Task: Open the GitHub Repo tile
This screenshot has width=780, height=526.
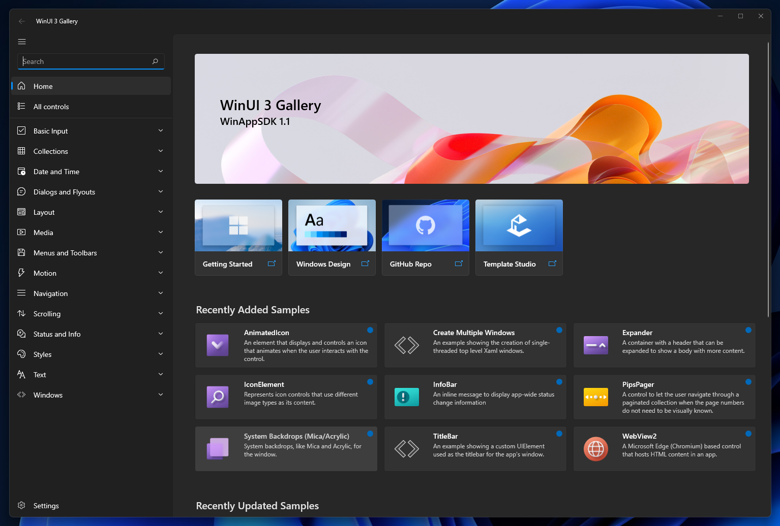Action: pos(425,237)
